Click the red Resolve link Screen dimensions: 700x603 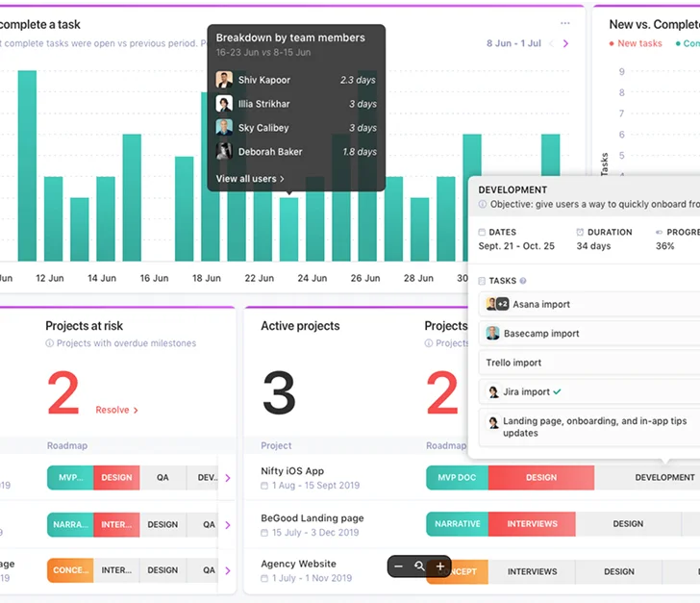point(116,410)
